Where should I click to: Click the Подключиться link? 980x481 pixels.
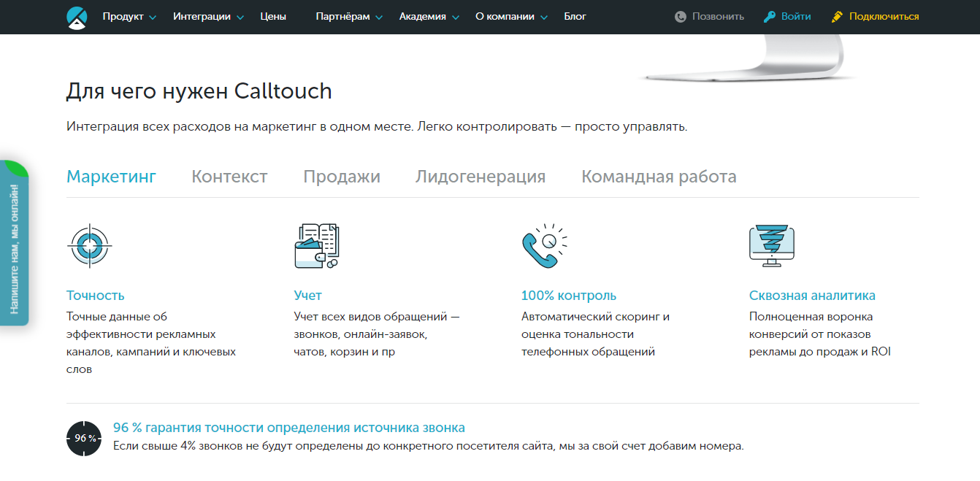click(884, 17)
